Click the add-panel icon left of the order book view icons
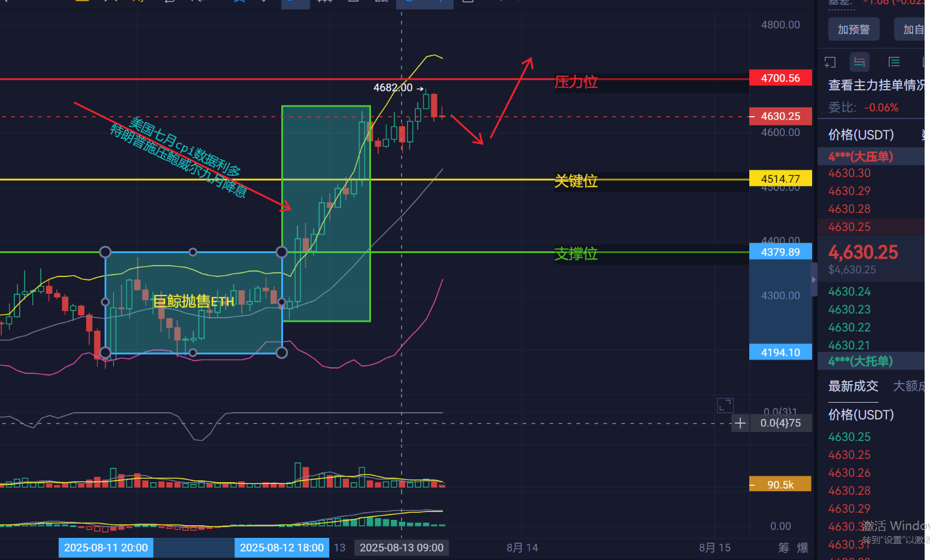930x560 pixels. [x=830, y=62]
